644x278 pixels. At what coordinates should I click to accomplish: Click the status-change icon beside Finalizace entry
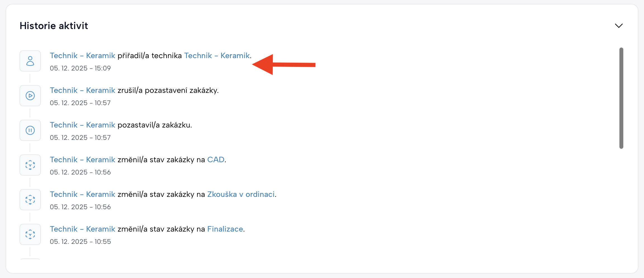pyautogui.click(x=30, y=234)
